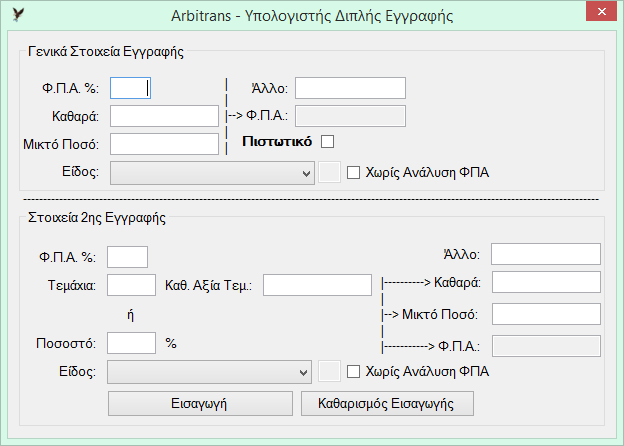The height and width of the screenshot is (446, 624).
Task: Click the Γενικά Στοιχεία Εγγραφής group title
Action: pyautogui.click(x=106, y=52)
